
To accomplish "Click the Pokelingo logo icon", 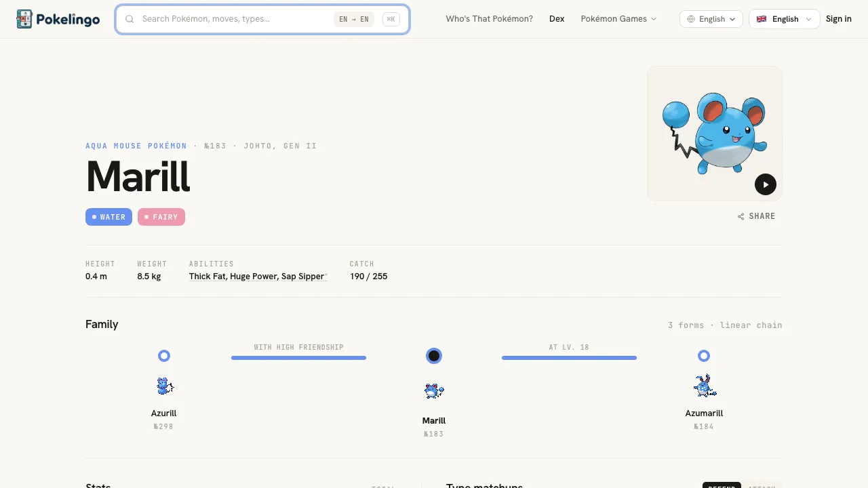I will 24,19.
